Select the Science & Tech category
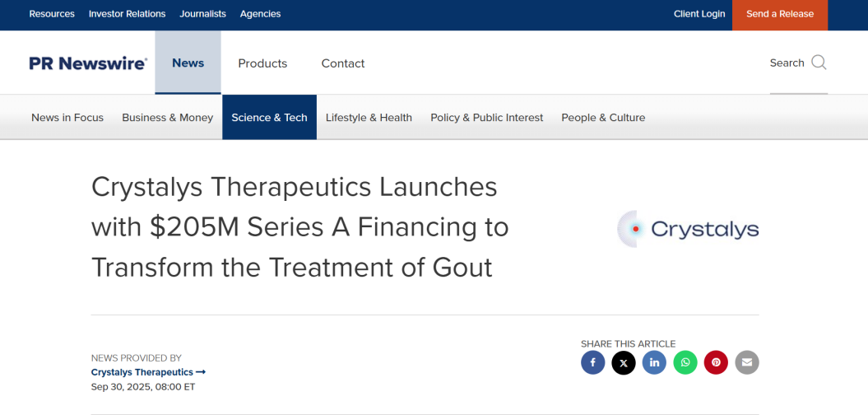This screenshot has width=868, height=415. tap(269, 118)
